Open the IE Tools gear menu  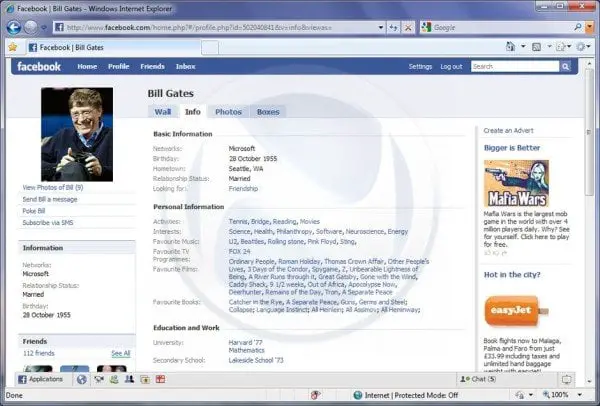[581, 47]
